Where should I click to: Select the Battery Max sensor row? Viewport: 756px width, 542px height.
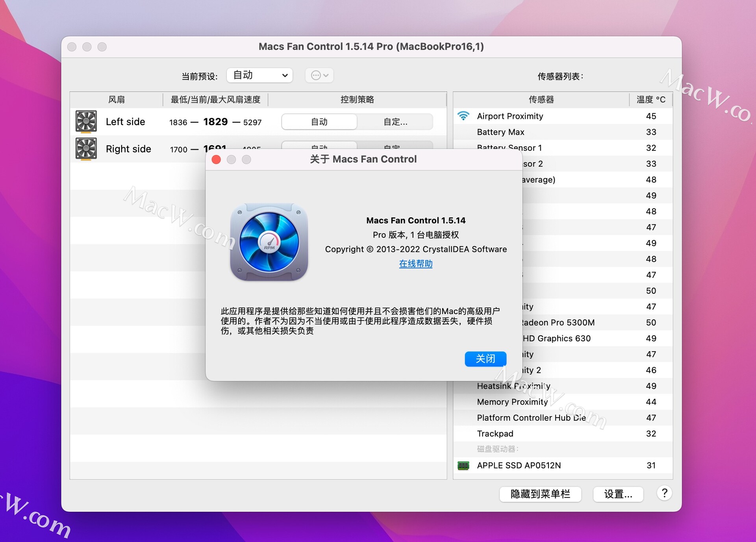(563, 132)
